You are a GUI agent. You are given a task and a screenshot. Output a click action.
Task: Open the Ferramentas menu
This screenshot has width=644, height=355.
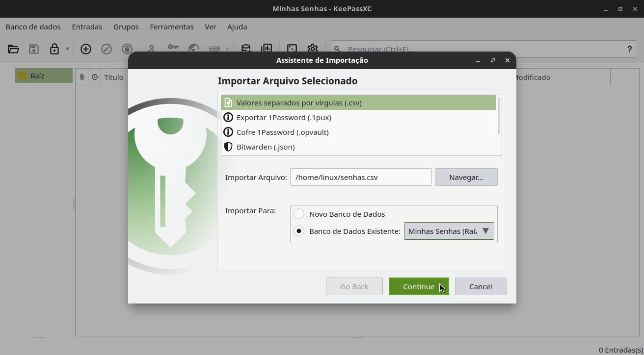pos(172,27)
